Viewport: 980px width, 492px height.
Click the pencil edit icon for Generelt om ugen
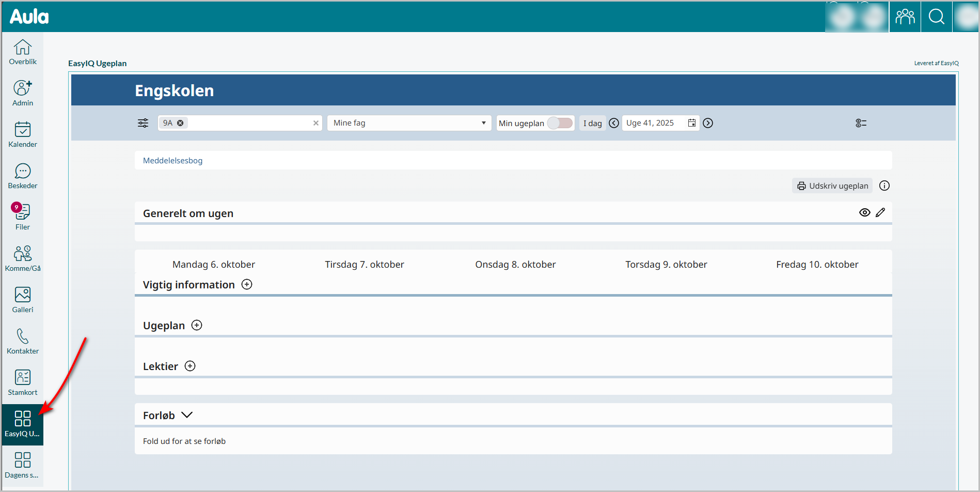[x=880, y=212]
